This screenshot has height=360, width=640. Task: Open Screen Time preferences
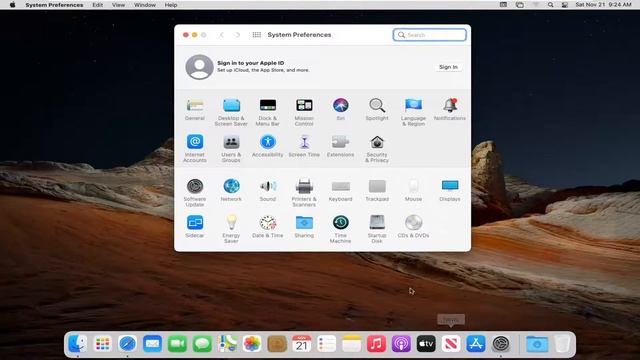[304, 146]
